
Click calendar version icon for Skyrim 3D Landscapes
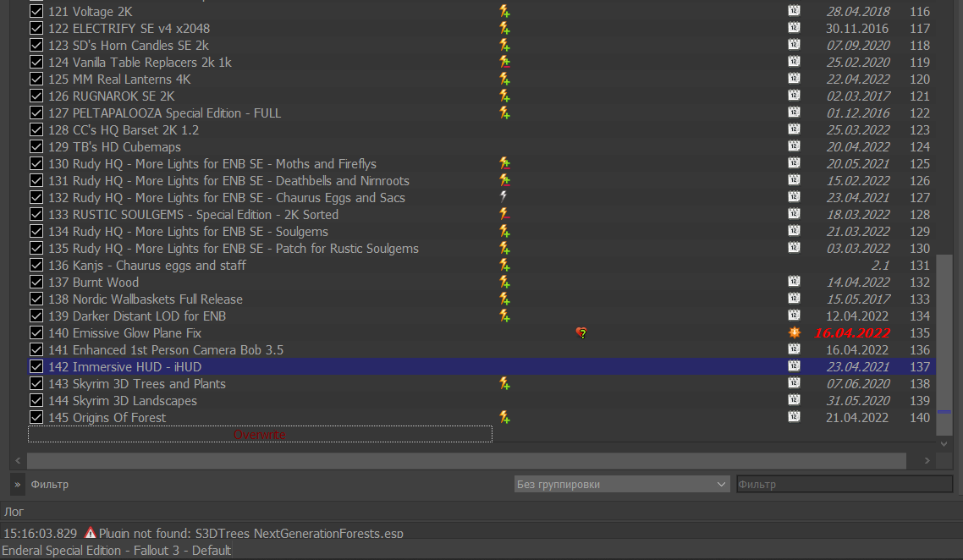pos(794,399)
